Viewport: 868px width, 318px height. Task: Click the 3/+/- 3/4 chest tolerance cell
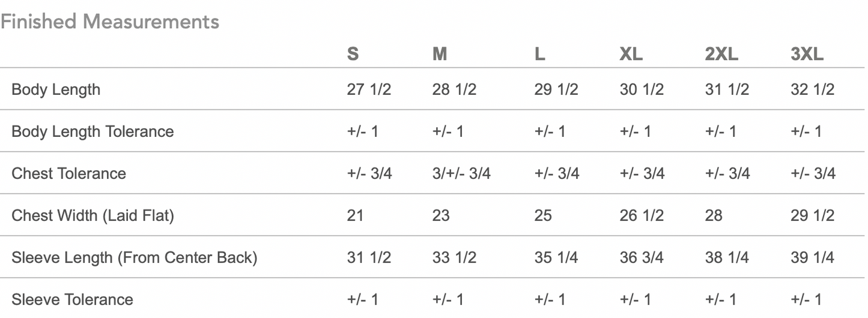(461, 174)
